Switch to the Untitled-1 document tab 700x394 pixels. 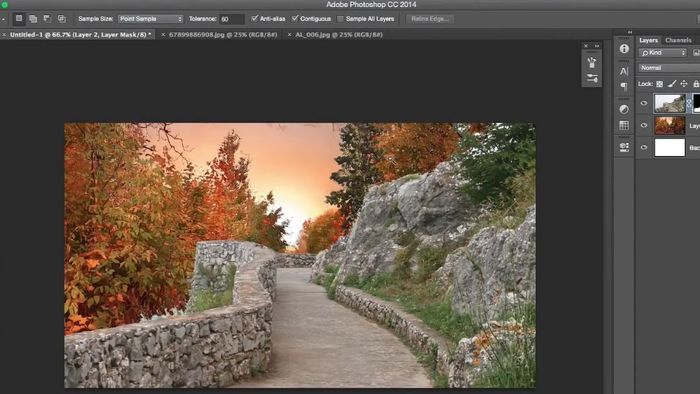(x=80, y=34)
